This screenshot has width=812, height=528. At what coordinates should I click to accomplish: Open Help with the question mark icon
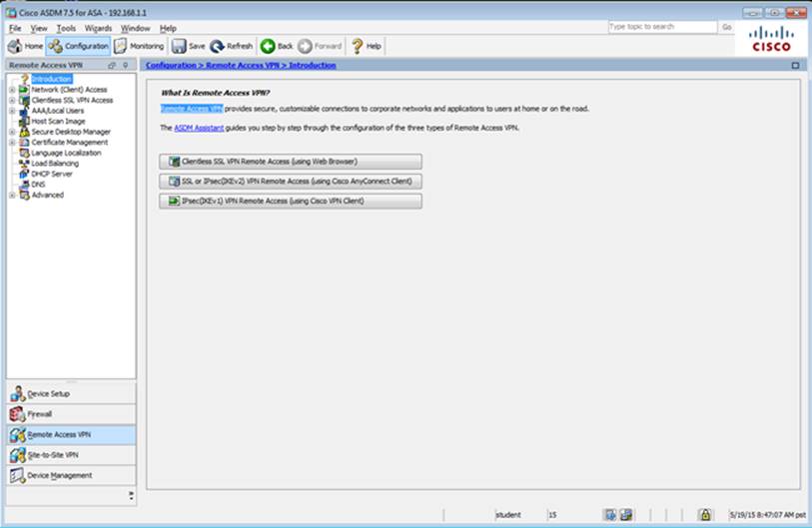[x=366, y=46]
